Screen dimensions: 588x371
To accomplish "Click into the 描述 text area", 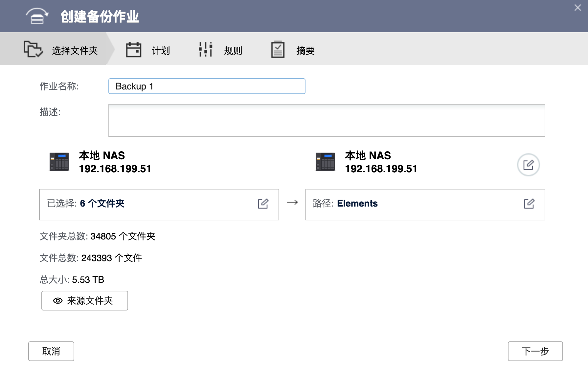I will pyautogui.click(x=327, y=120).
